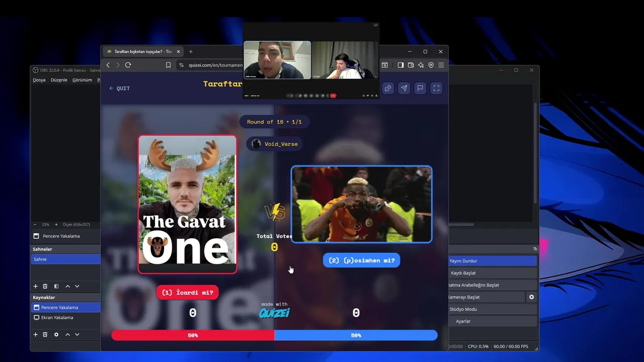This screenshot has width=644, height=362.
Task: Click the copy/link icon in quizei header
Action: 388,88
